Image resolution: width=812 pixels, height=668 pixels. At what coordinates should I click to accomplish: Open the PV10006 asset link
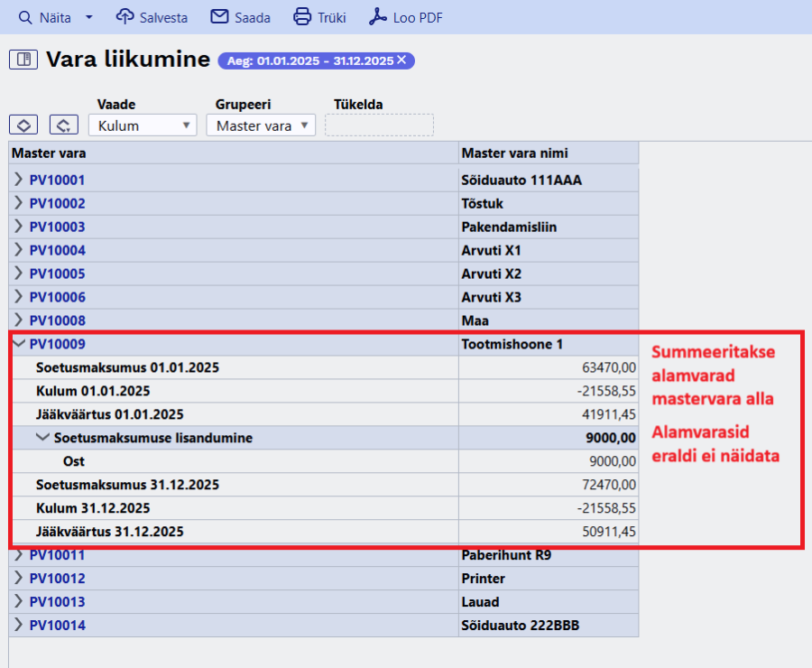point(58,297)
